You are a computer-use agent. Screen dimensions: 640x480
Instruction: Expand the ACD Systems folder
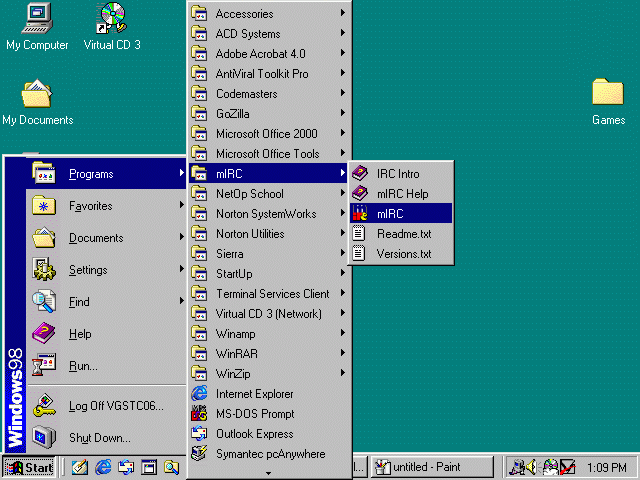tap(269, 33)
